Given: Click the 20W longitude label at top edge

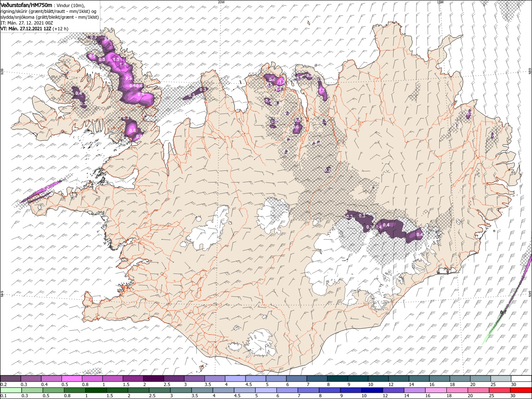Looking at the screenshot, I should pyautogui.click(x=221, y=2).
